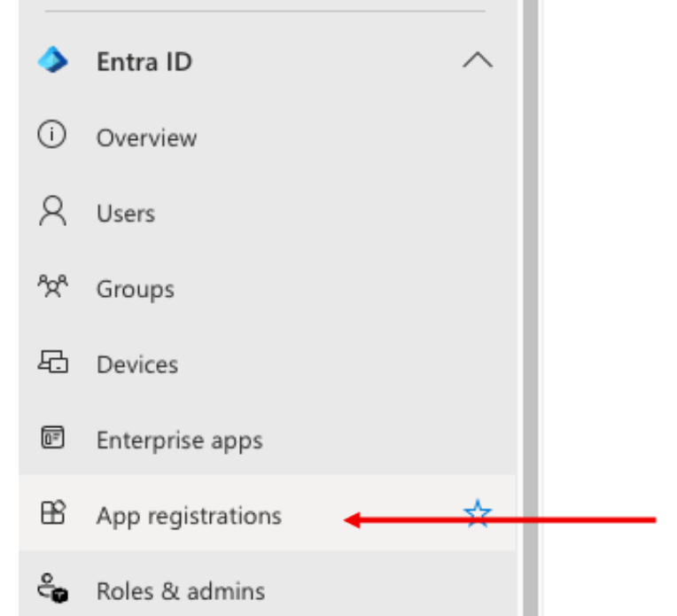Collapse the Entra ID section chevron
The height and width of the screenshot is (616, 677).
pyautogui.click(x=478, y=60)
